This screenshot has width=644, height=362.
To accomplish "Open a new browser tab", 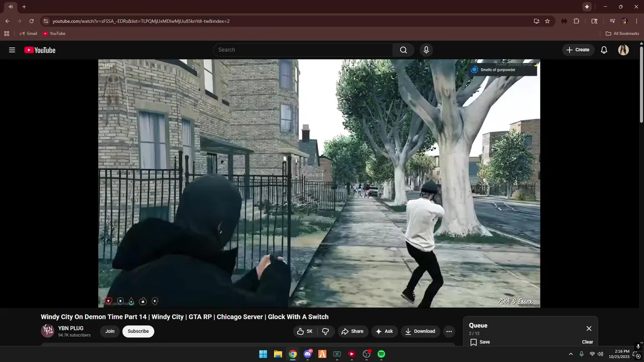I will tap(24, 7).
